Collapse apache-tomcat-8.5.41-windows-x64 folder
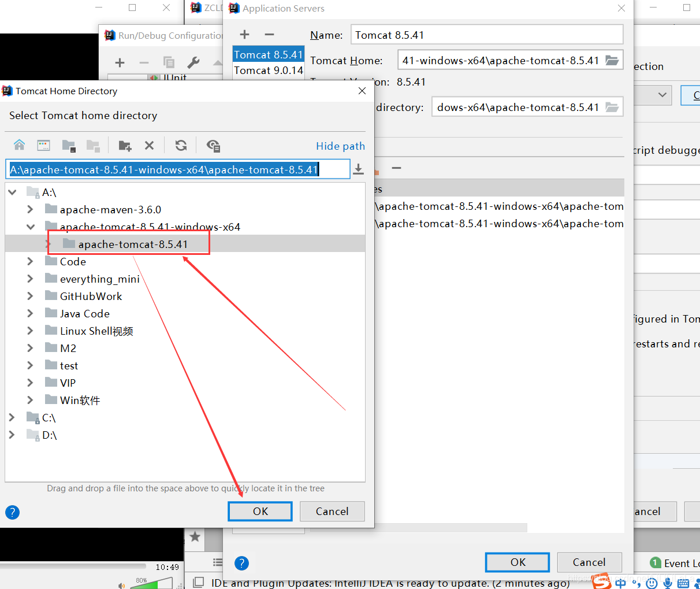 click(x=31, y=227)
